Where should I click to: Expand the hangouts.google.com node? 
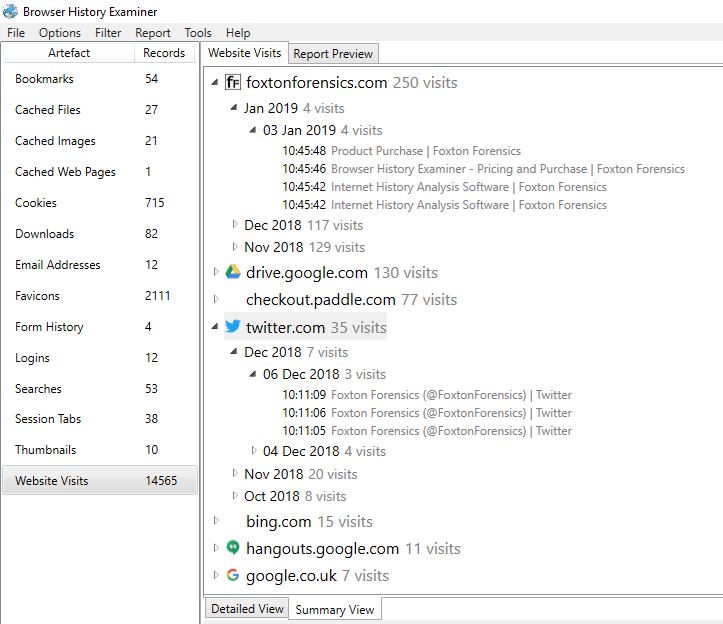click(x=215, y=548)
